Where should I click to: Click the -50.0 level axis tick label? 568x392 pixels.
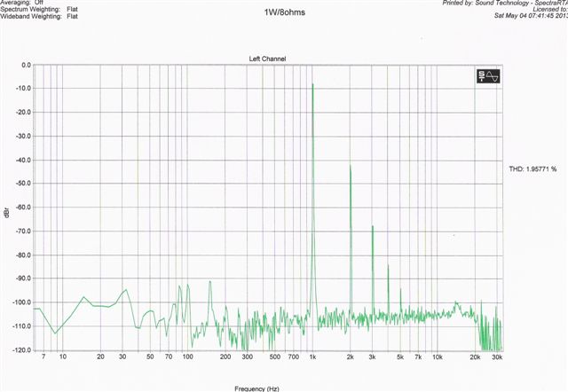pos(23,184)
